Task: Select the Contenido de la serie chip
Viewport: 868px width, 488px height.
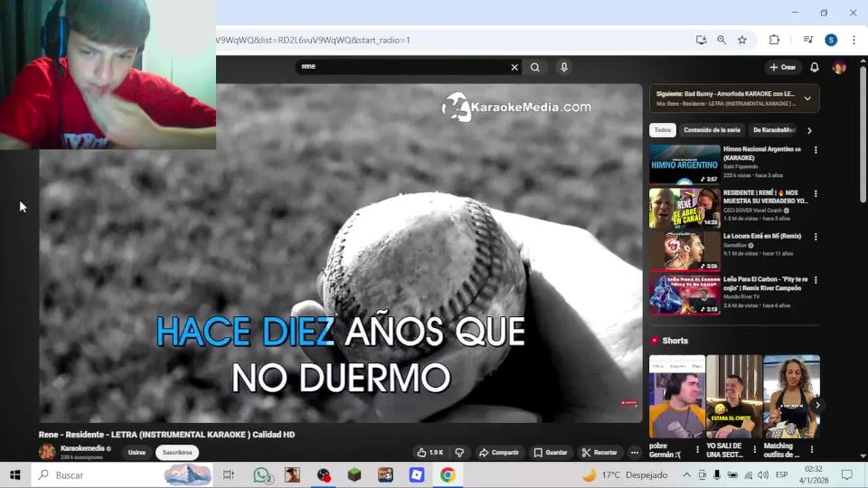Action: [712, 130]
